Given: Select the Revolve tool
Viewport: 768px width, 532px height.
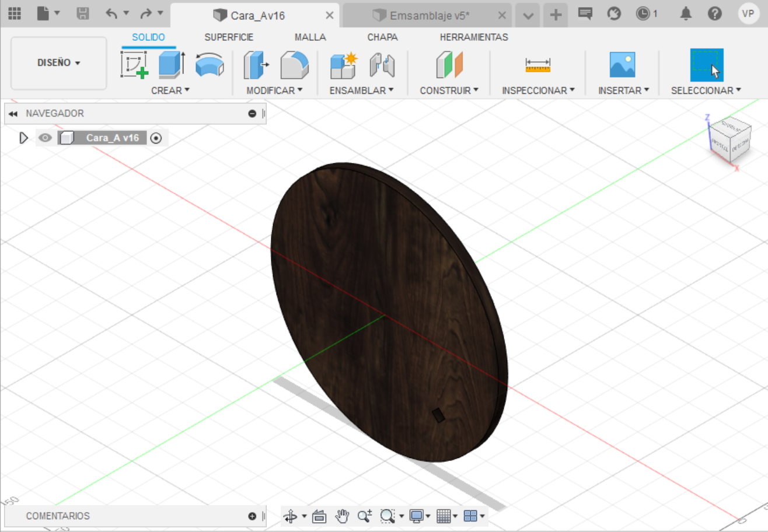Looking at the screenshot, I should [208, 64].
